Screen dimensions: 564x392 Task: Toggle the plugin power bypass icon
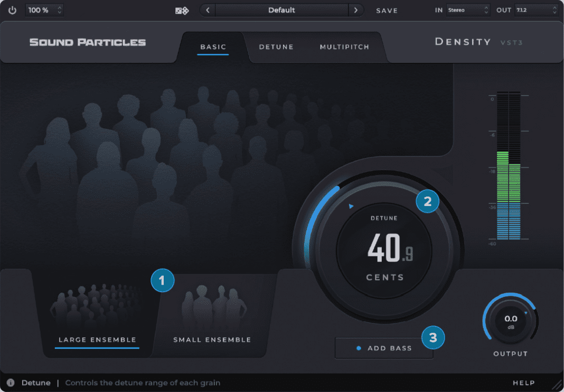point(12,10)
